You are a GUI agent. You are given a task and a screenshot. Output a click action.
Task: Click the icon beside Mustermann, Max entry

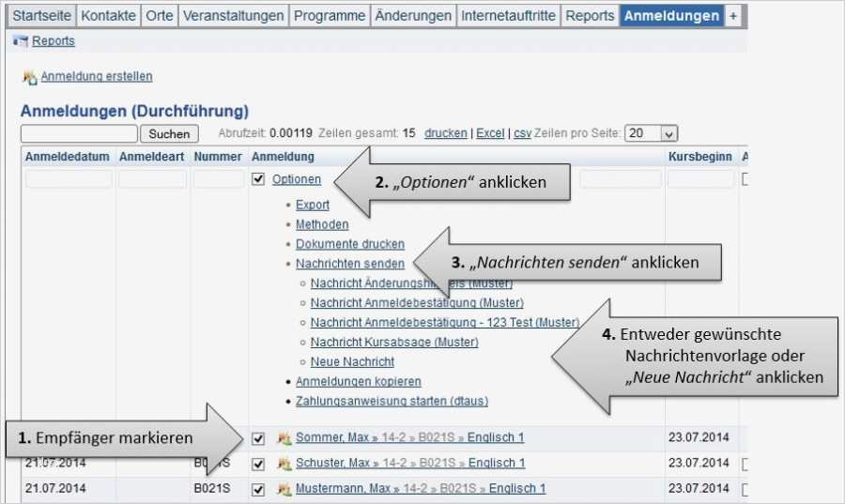click(284, 489)
